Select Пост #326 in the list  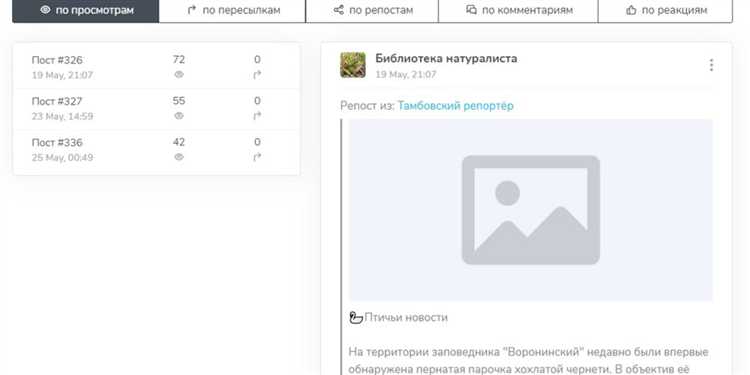[x=156, y=67]
